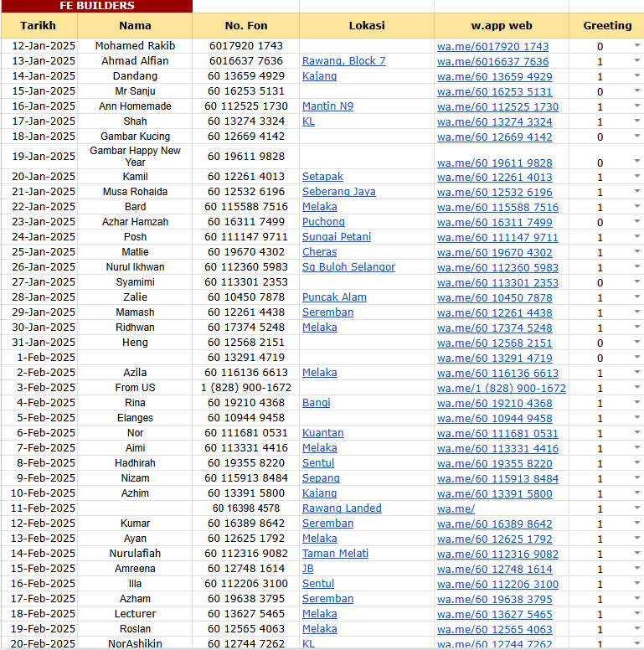Click the Sg Buloh Selangor link
Image resolution: width=644 pixels, height=650 pixels.
[348, 267]
